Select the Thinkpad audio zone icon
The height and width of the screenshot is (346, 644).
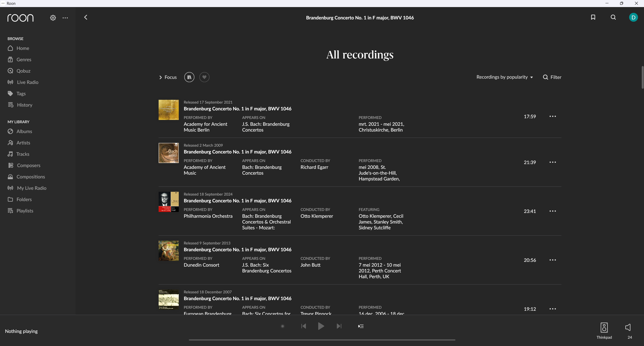[x=604, y=328]
